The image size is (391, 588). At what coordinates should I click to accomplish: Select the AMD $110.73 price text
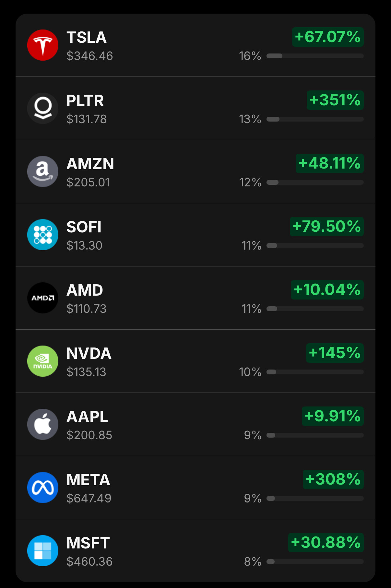tap(86, 309)
